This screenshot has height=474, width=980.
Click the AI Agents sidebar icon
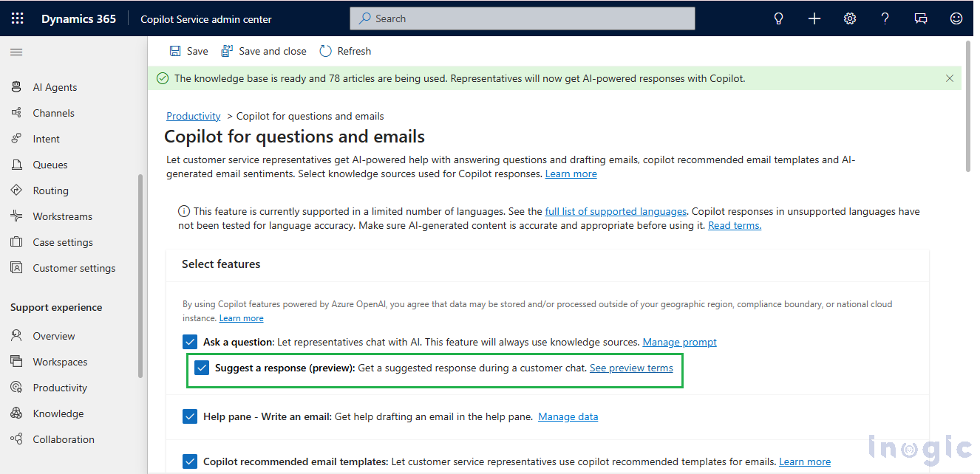[x=16, y=87]
